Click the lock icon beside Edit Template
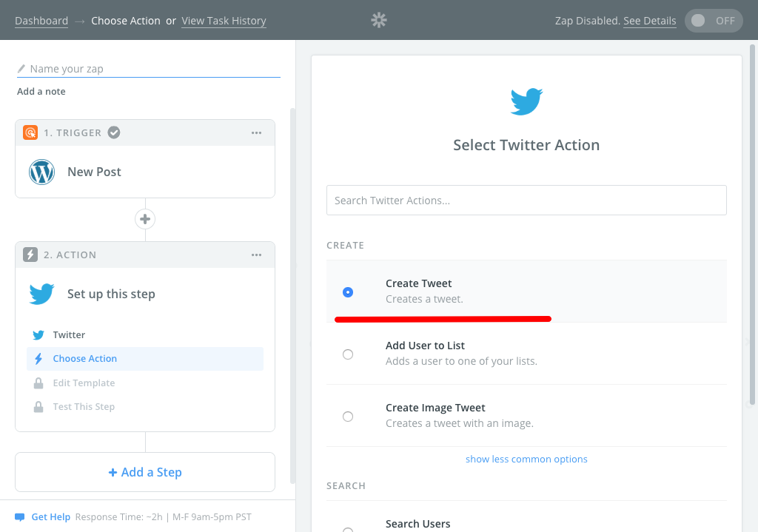The image size is (758, 532). point(38,383)
